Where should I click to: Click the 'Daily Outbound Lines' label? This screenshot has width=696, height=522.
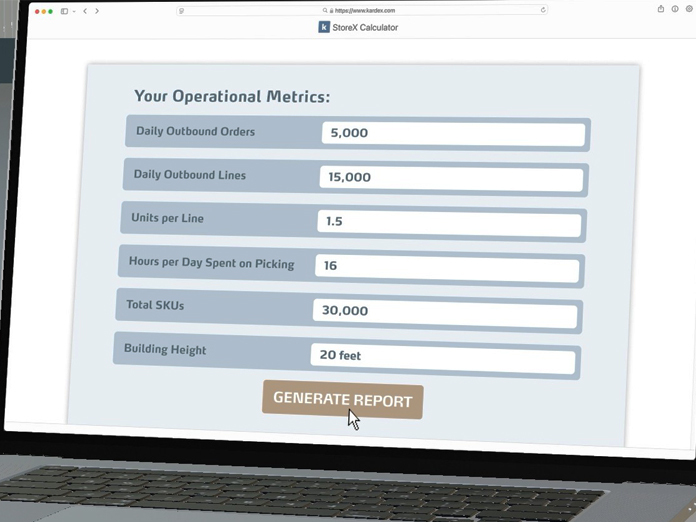(x=190, y=175)
